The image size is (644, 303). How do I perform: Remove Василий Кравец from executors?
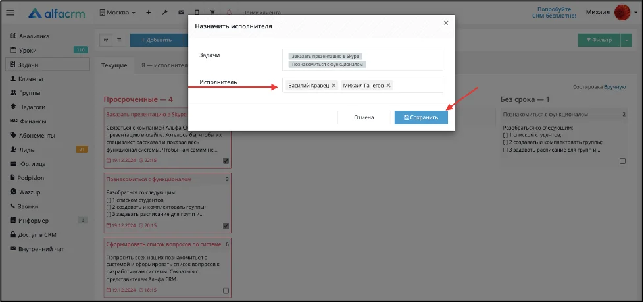[334, 86]
